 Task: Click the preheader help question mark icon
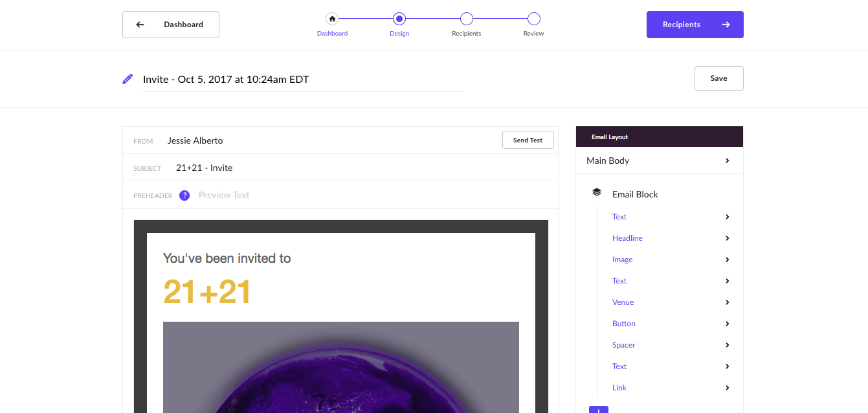[x=184, y=195]
